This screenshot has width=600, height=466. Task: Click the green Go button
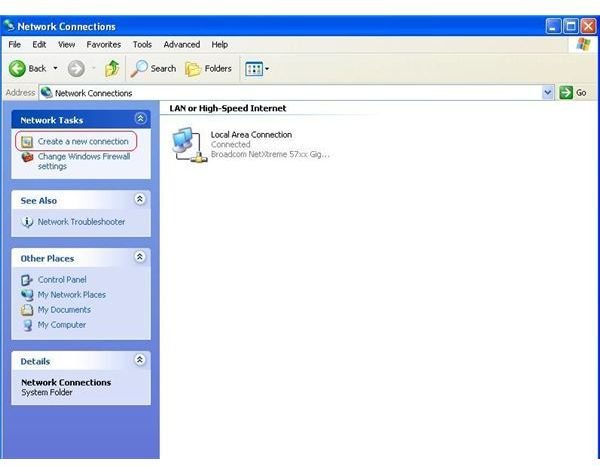pyautogui.click(x=572, y=93)
